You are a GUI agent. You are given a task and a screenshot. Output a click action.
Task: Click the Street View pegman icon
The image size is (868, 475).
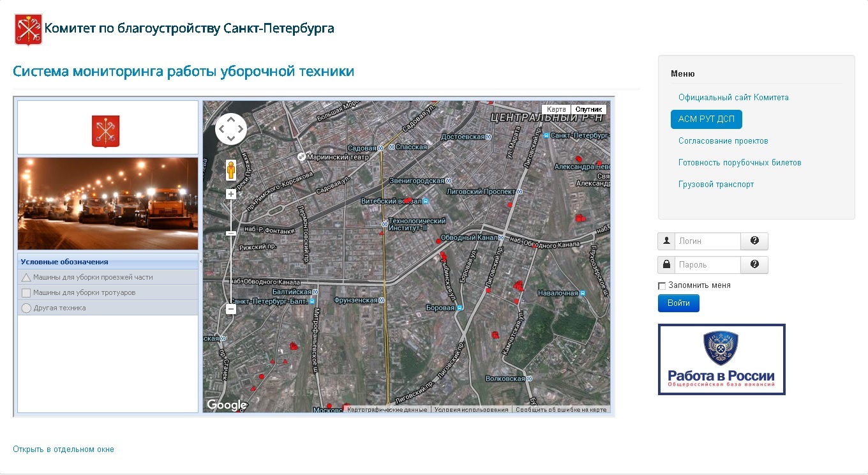[230, 170]
